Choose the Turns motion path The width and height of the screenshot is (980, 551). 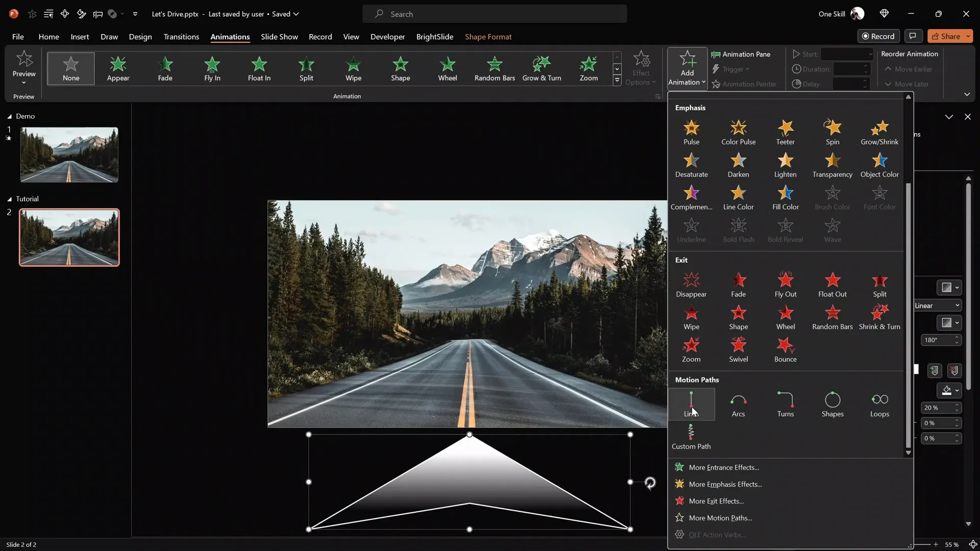785,405
